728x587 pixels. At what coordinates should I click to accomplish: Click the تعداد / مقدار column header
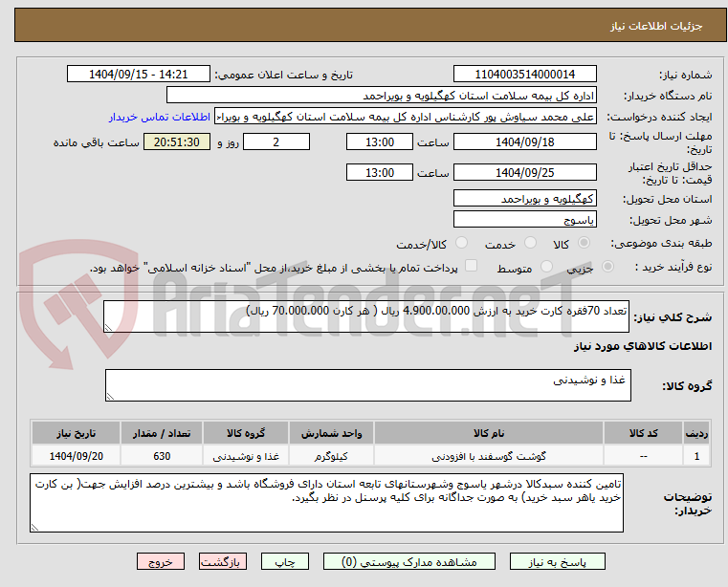coord(162,433)
